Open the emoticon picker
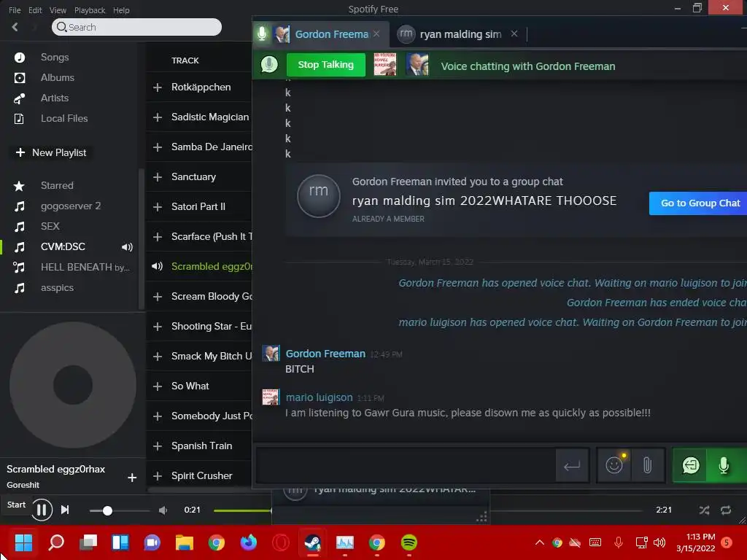Screen dimensions: 747x560 (614, 465)
